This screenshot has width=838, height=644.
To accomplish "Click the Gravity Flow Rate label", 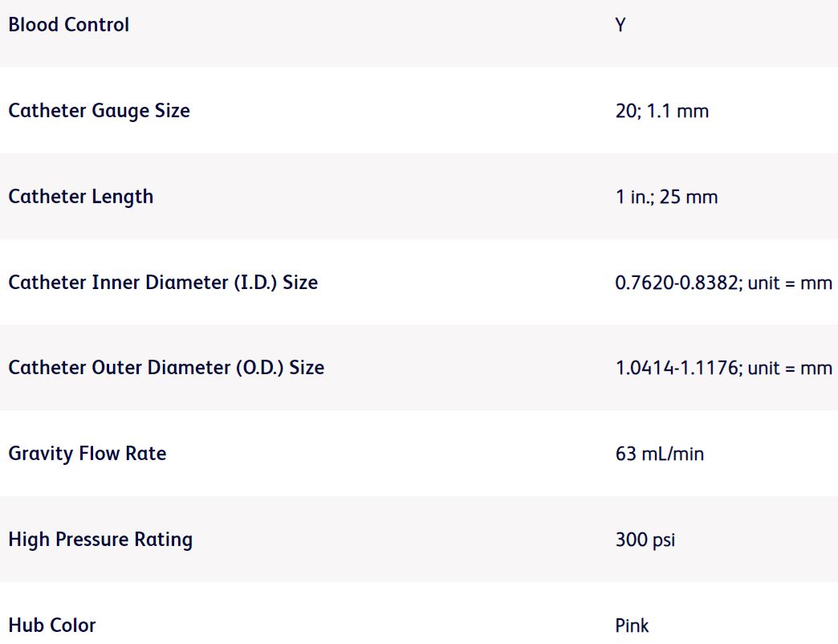I will coord(87,454).
